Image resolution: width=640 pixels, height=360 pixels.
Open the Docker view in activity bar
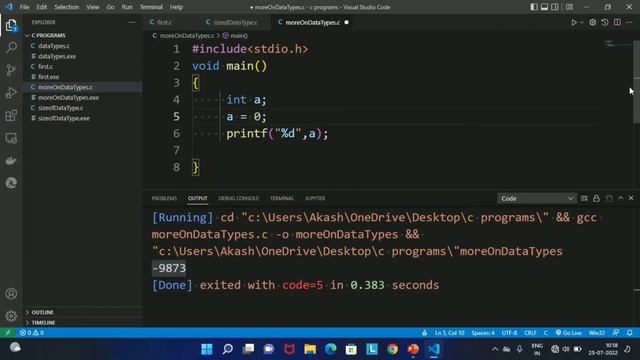(x=11, y=160)
